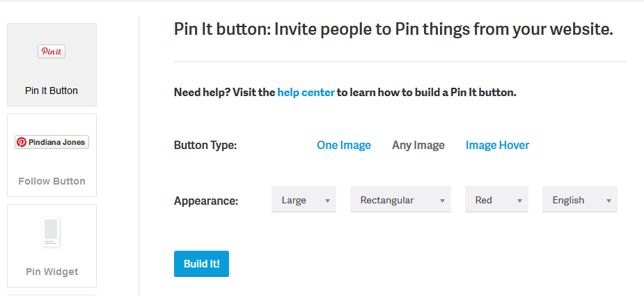The width and height of the screenshot is (644, 296).
Task: Click the arrow on the Large dropdown
Action: tap(327, 201)
